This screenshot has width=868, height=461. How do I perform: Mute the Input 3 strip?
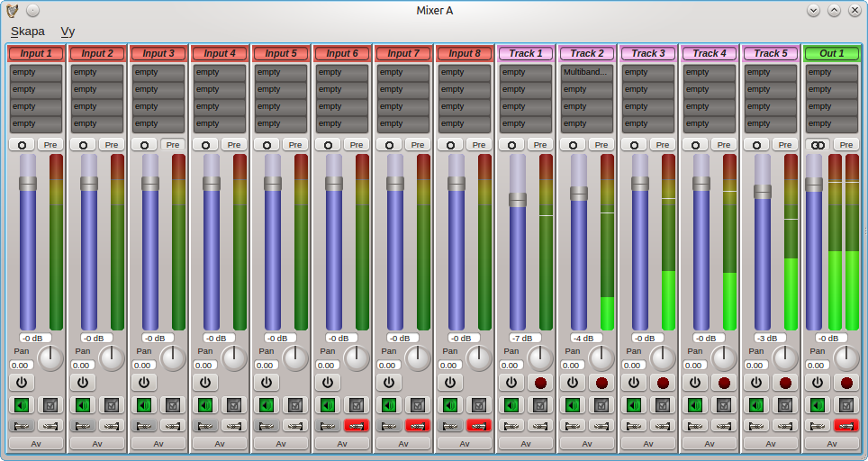pos(144,405)
